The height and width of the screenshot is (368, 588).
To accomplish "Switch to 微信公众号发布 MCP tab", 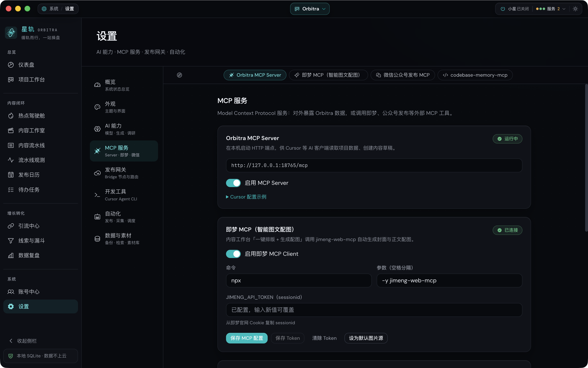I will [403, 75].
